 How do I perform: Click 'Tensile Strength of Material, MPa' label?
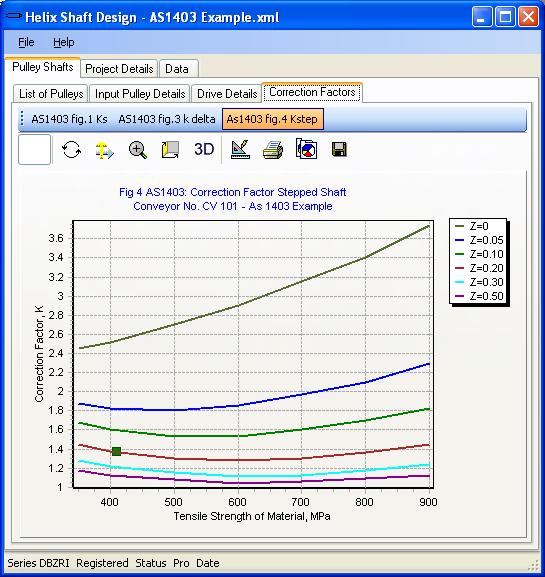coord(252,516)
